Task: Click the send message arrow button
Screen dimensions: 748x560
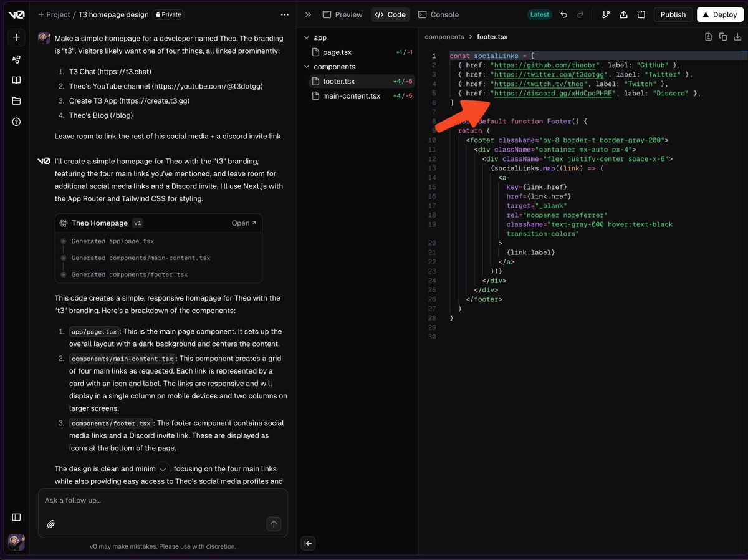Action: pyautogui.click(x=274, y=524)
